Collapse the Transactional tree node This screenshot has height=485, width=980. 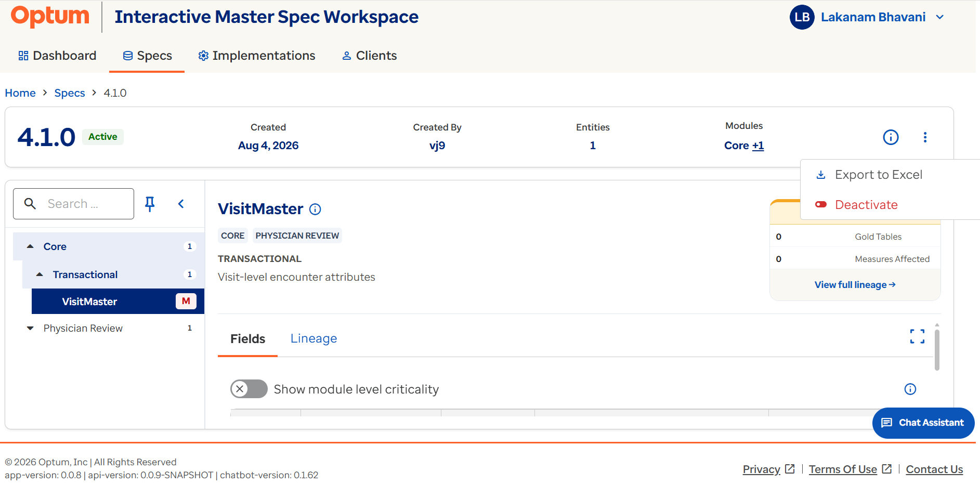[x=40, y=274]
